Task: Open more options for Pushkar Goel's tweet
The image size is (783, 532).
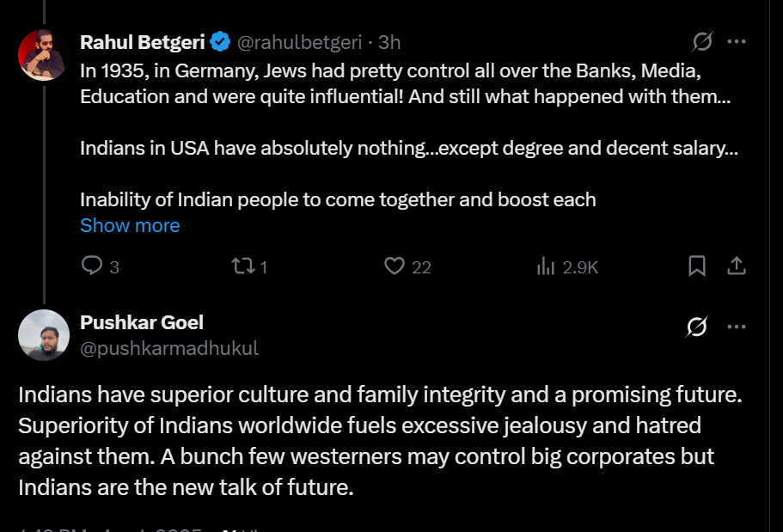Action: tap(737, 327)
